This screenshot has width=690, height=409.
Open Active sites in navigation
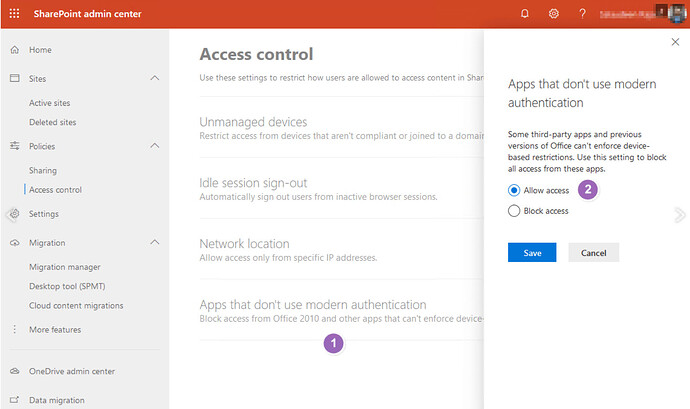click(x=55, y=102)
